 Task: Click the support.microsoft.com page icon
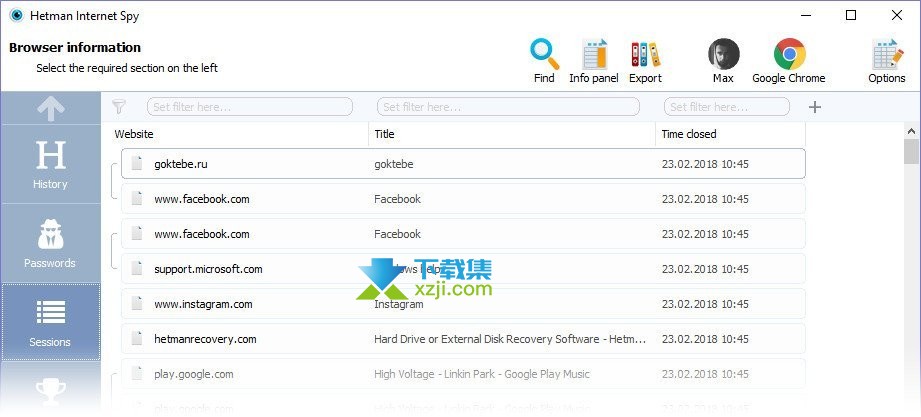(137, 268)
